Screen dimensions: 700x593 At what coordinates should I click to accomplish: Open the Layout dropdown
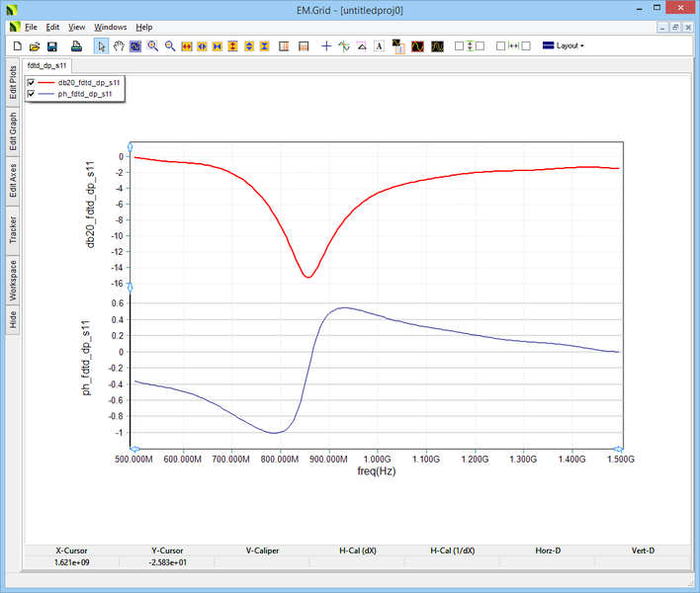point(564,45)
